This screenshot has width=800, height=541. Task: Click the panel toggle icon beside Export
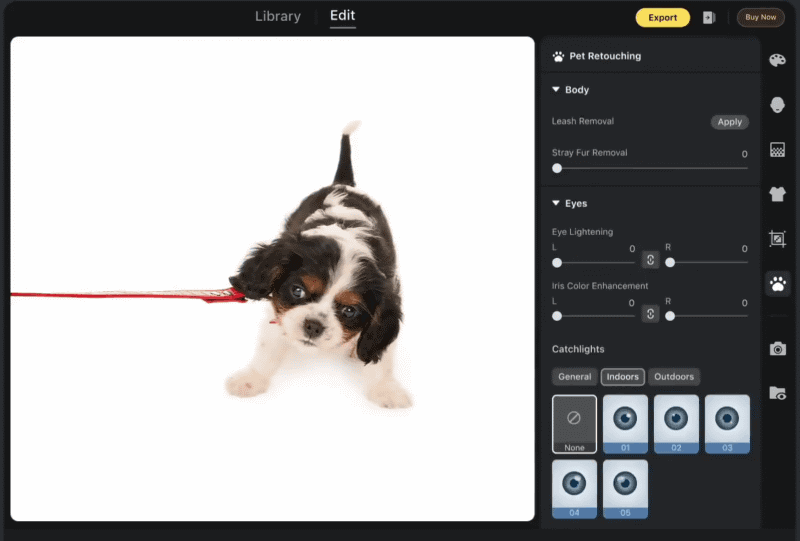(x=709, y=17)
